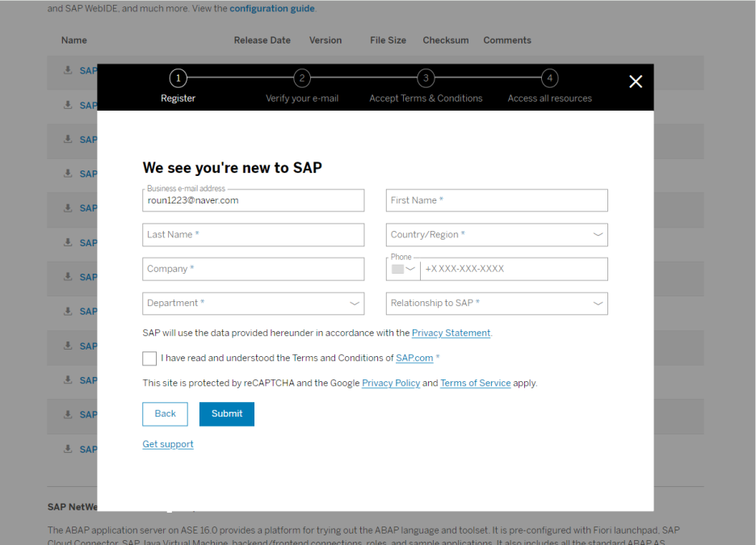Click the Submit button
Screen dimensions: 756x545
227,414
